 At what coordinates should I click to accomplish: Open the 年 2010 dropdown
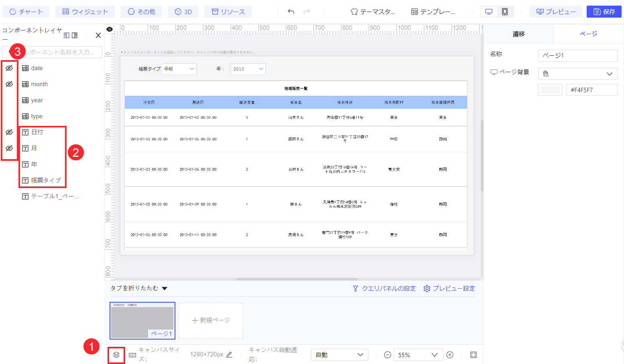point(248,69)
